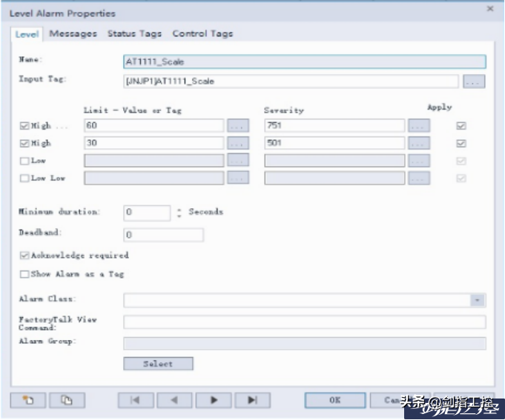The image size is (505, 420).
Task: Switch to the Messages tab
Action: (73, 34)
